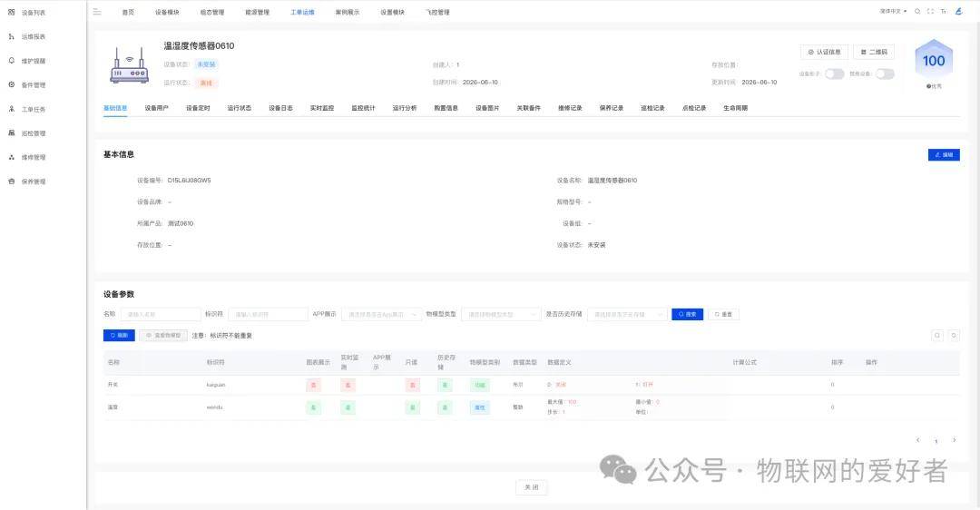Select the 保养管理 sidebar icon

[x=11, y=181]
